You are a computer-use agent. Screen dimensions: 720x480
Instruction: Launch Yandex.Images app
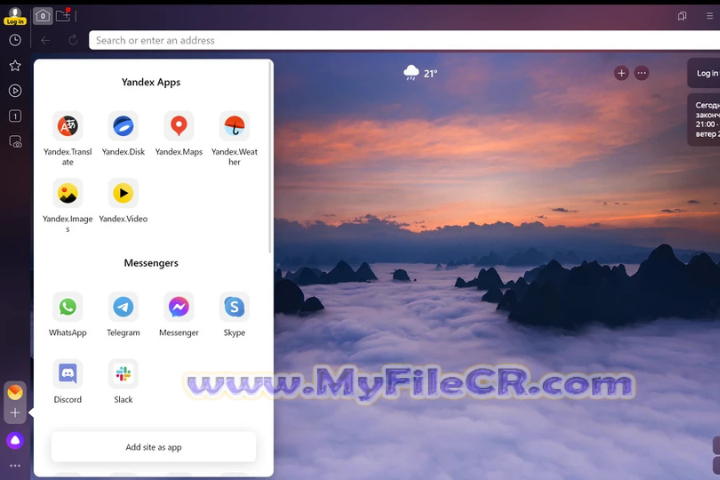pos(68,205)
